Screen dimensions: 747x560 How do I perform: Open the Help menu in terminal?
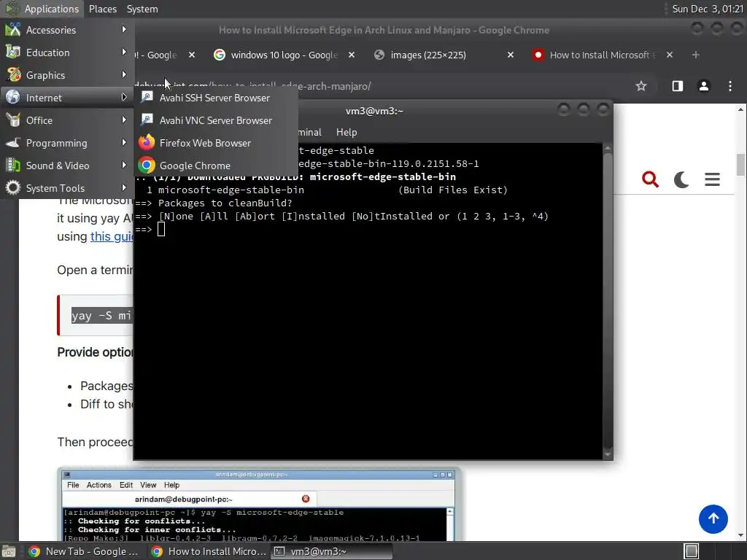tap(347, 132)
